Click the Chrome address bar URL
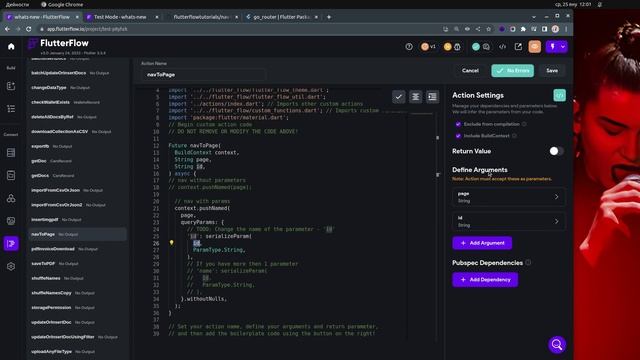This screenshot has width=640, height=360. [x=87, y=29]
